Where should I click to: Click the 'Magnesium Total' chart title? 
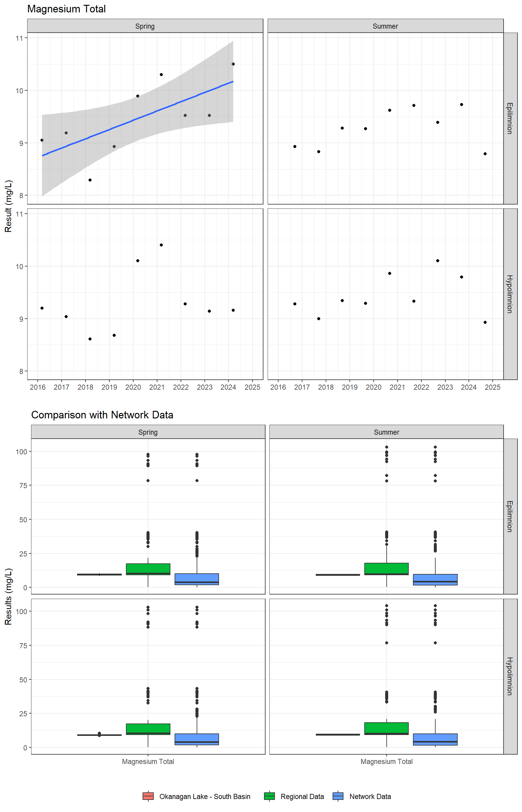(66, 9)
